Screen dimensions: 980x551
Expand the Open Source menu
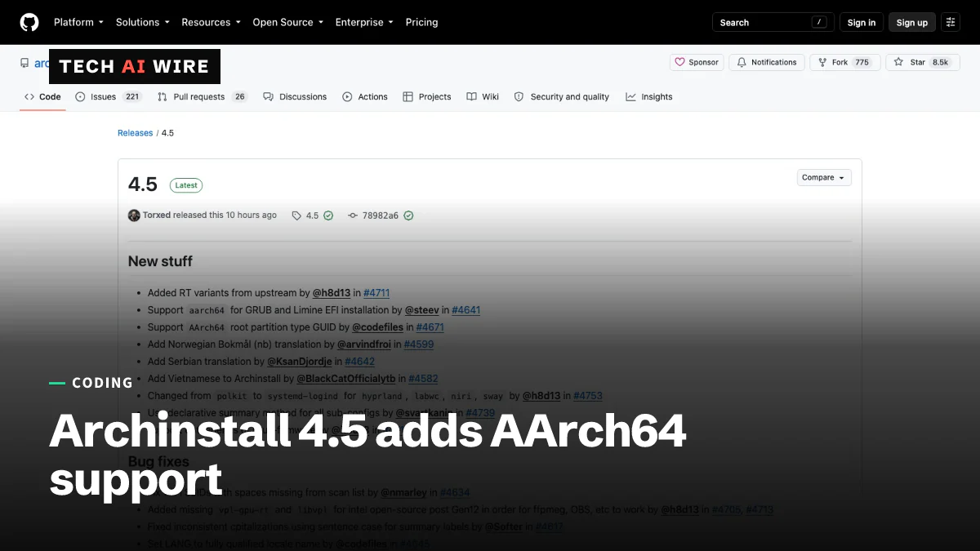(x=287, y=22)
